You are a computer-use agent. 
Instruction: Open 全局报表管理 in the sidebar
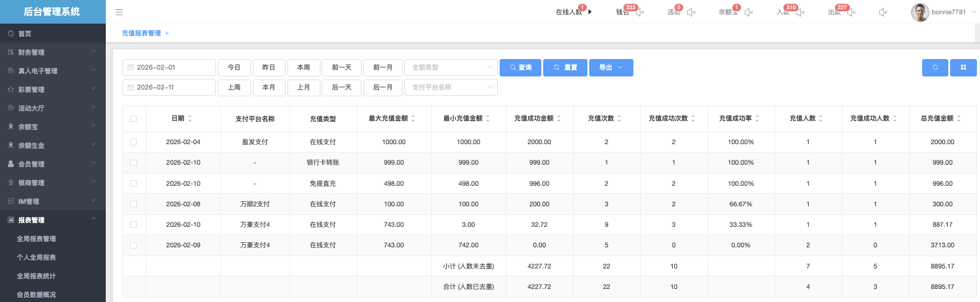tap(36, 239)
